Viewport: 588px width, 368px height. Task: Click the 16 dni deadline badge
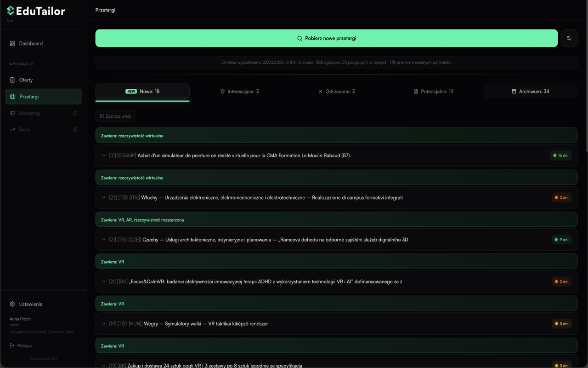[561, 155]
